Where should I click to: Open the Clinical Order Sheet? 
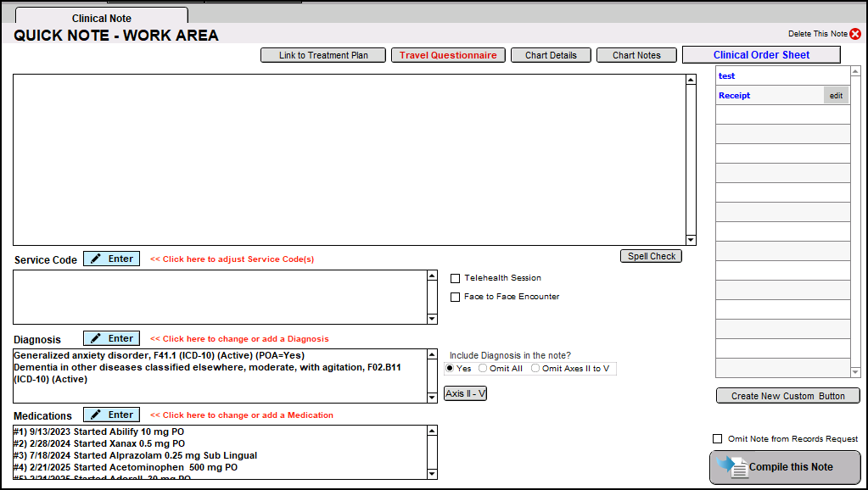click(x=761, y=55)
